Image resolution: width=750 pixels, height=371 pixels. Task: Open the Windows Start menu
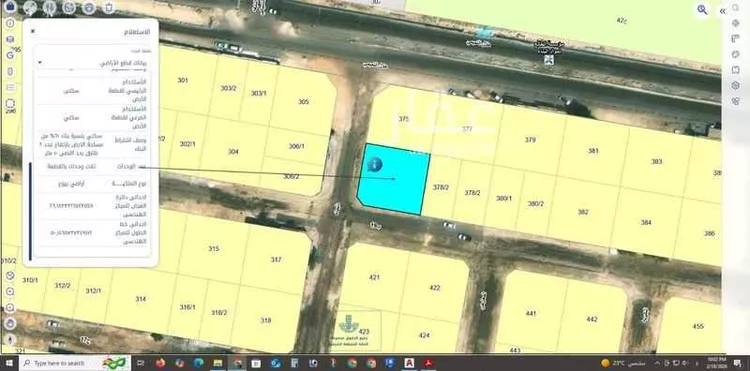pyautogui.click(x=9, y=363)
